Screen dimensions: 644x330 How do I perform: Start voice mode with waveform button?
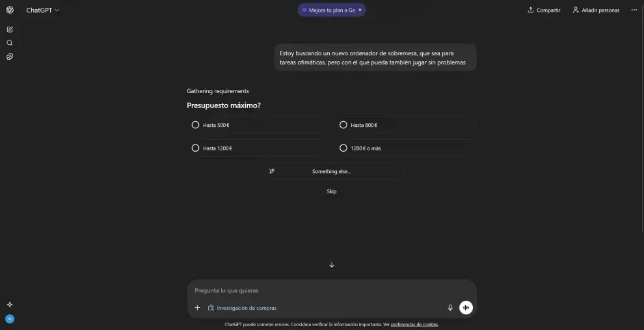[466, 307]
